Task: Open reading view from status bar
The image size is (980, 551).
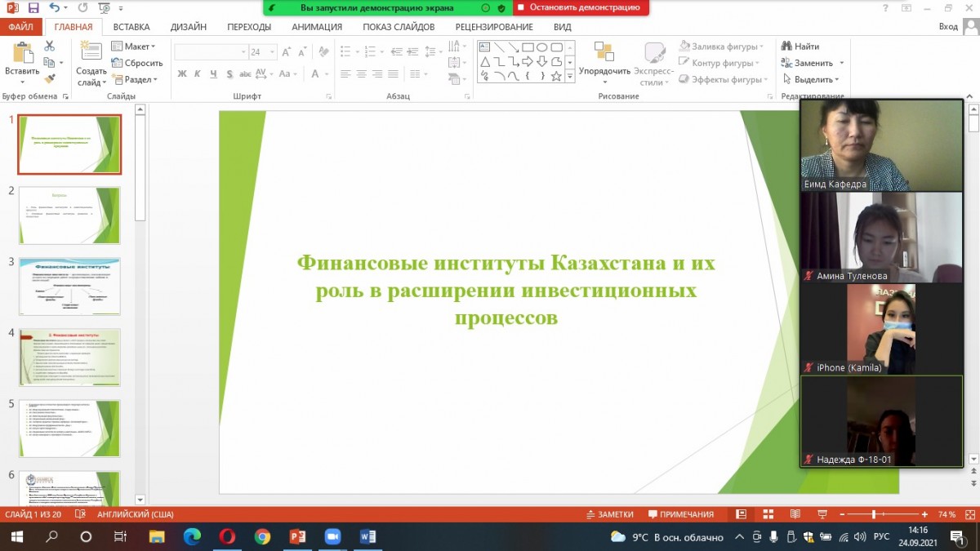Action: click(x=794, y=514)
